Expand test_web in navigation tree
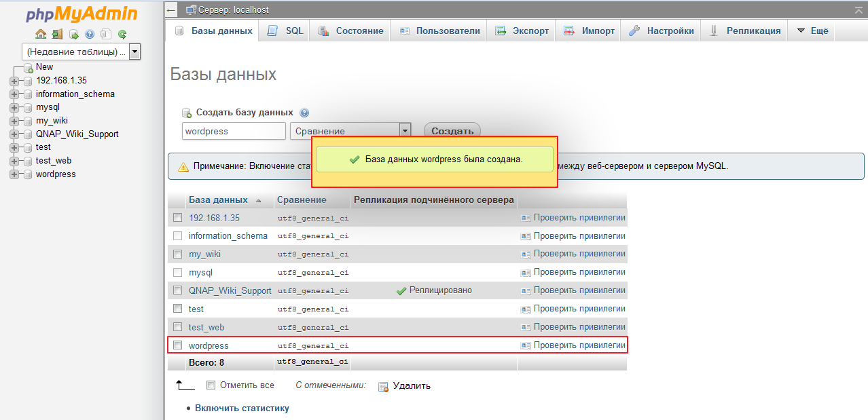 [x=14, y=161]
